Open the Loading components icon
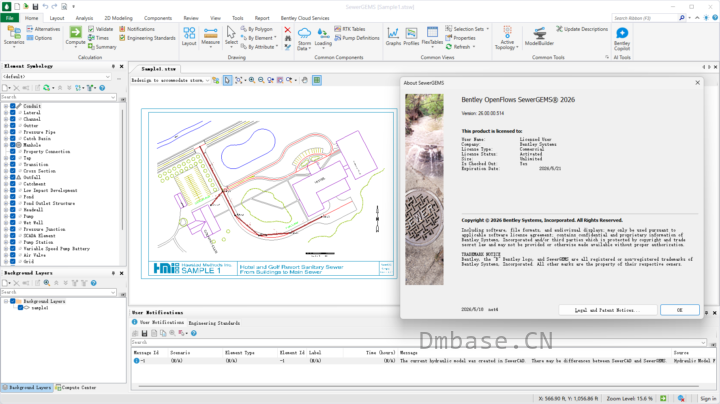Image resolution: width=720 pixels, height=404 pixels. tap(323, 37)
